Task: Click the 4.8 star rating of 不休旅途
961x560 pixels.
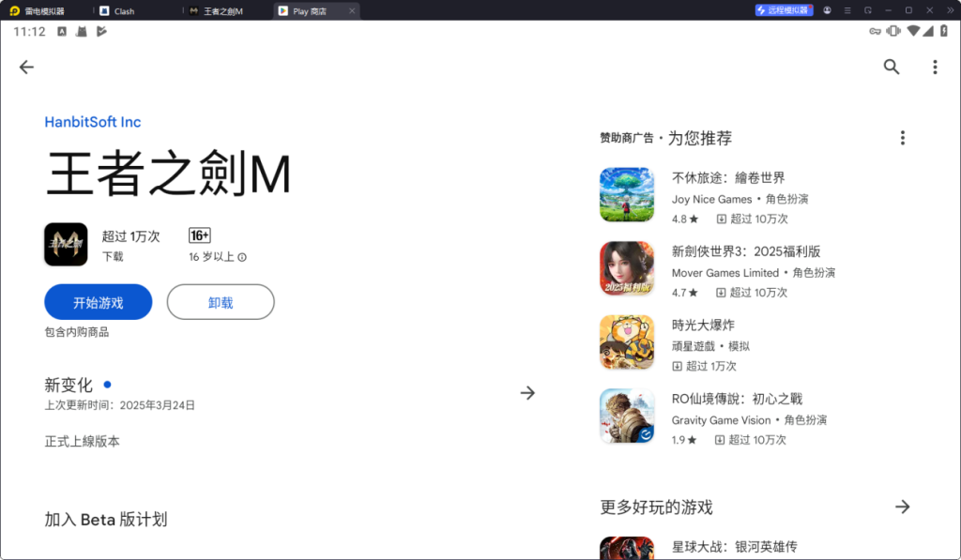Action: click(684, 219)
